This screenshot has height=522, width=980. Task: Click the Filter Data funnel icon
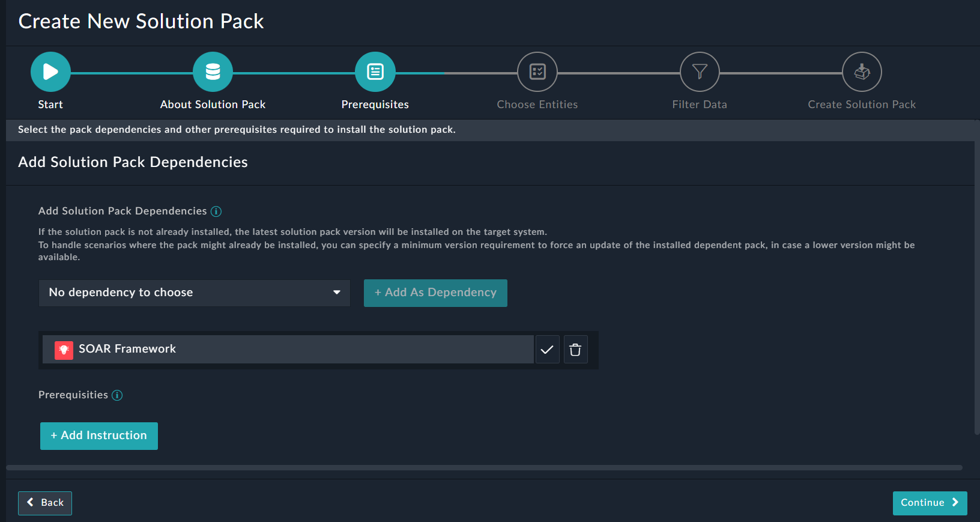[x=700, y=72]
